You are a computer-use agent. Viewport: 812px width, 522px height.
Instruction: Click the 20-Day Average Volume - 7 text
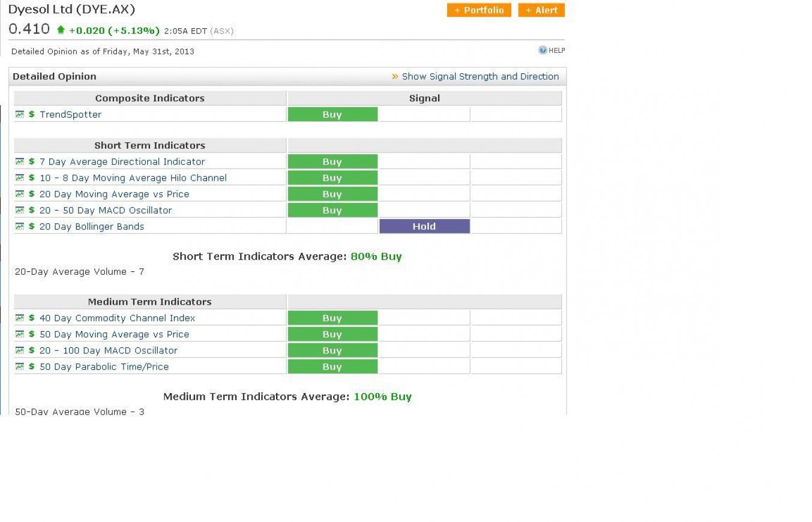click(79, 272)
